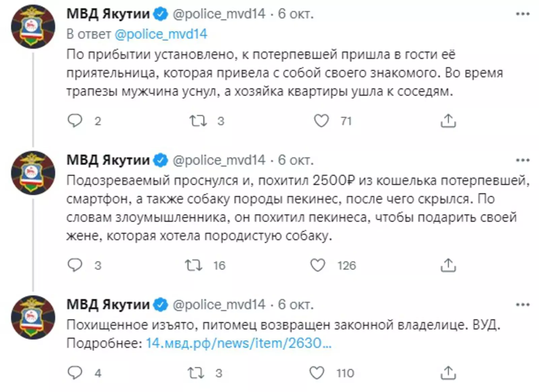The image size is (539, 392).
Task: Click the МВД Якутии name on second tweet
Action: click(108, 160)
